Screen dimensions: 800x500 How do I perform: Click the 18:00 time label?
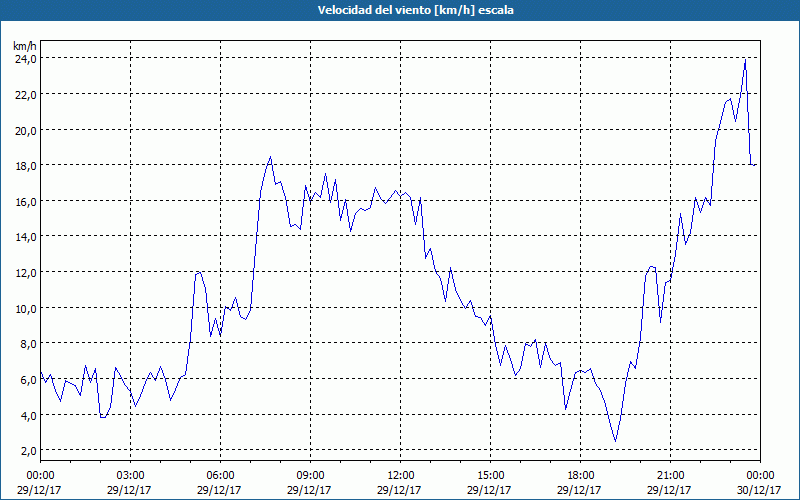(x=580, y=476)
